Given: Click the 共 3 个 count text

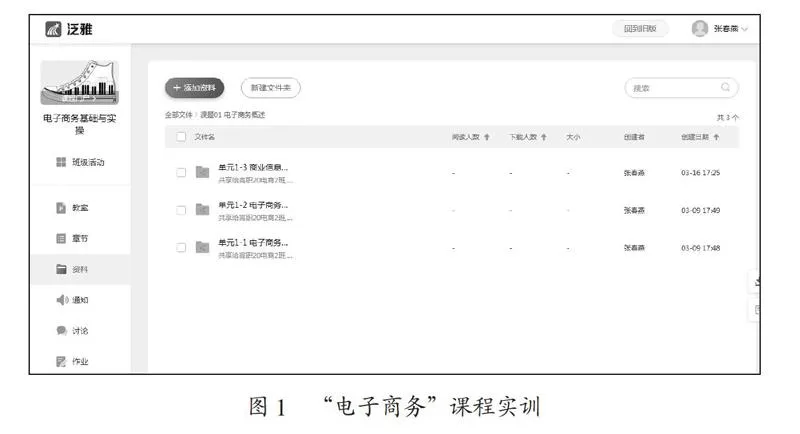Looking at the screenshot, I should 728,117.
